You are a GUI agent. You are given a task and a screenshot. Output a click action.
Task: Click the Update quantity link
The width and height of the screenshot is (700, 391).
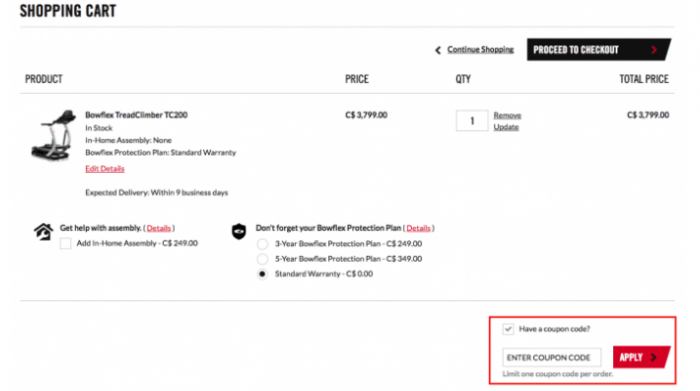tap(506, 127)
